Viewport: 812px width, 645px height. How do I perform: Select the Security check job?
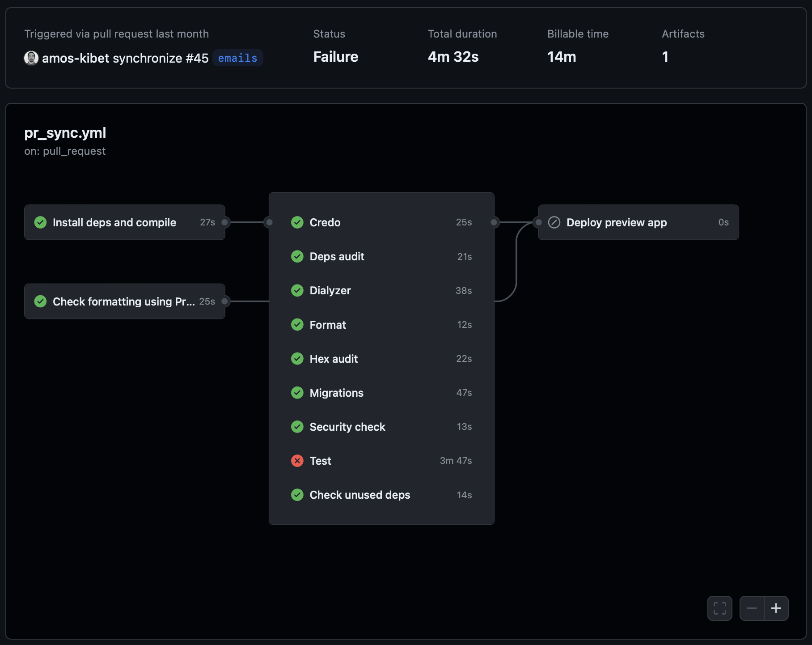(347, 427)
